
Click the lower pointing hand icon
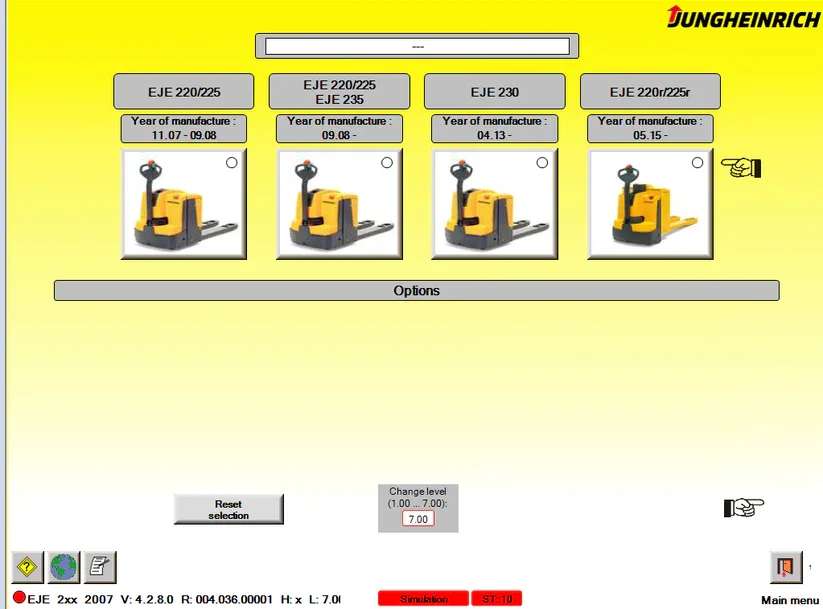pos(742,508)
